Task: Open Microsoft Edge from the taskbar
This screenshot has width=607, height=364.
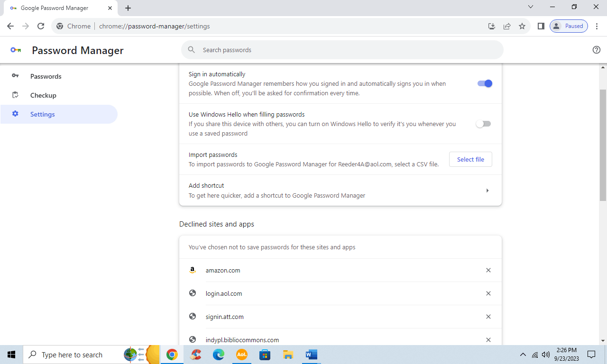Action: (219, 355)
